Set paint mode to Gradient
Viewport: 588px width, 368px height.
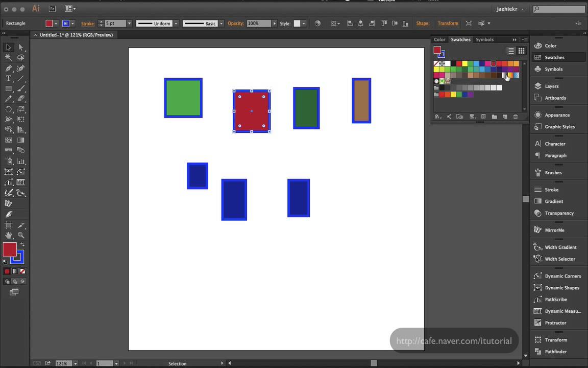15,271
